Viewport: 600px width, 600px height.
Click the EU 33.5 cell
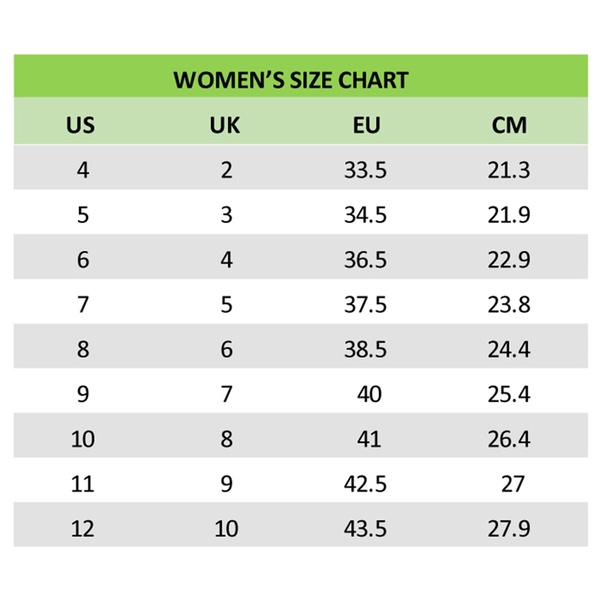365,170
